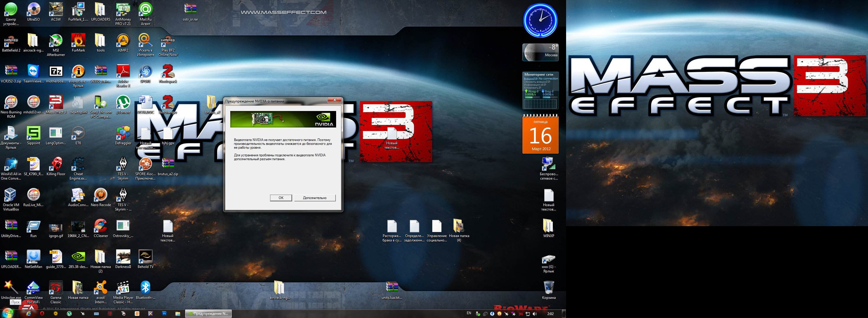Open the ACSW desktop icon
The height and width of the screenshot is (318, 868).
tap(56, 12)
